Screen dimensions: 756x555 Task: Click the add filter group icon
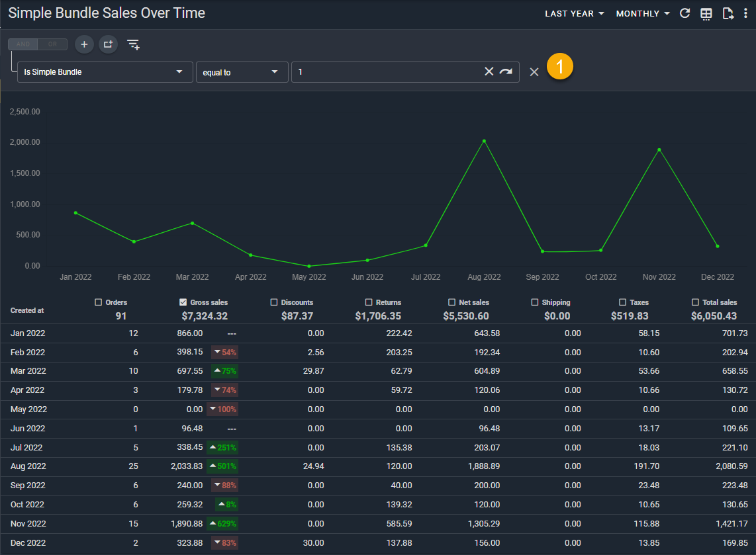coord(108,44)
